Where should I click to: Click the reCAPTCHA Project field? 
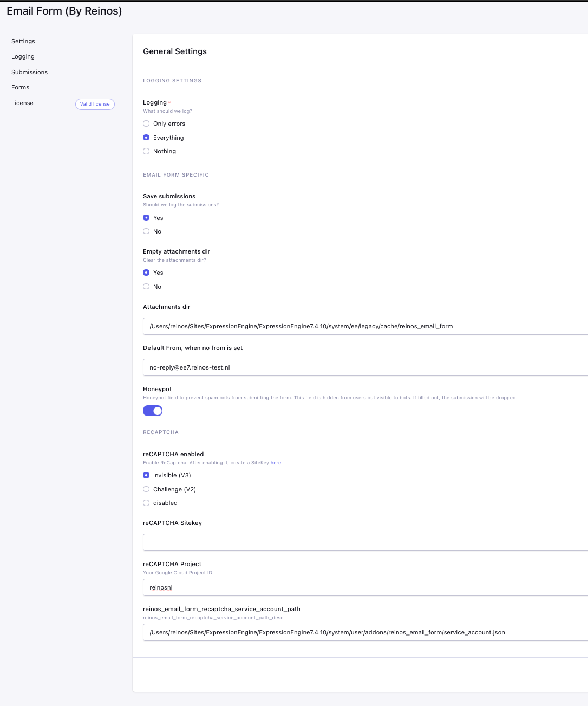pos(365,587)
